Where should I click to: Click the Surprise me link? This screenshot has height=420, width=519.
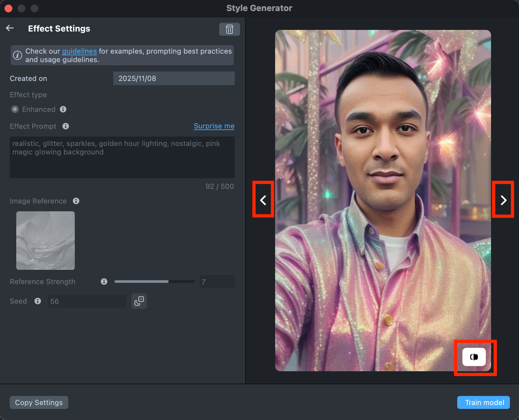214,126
